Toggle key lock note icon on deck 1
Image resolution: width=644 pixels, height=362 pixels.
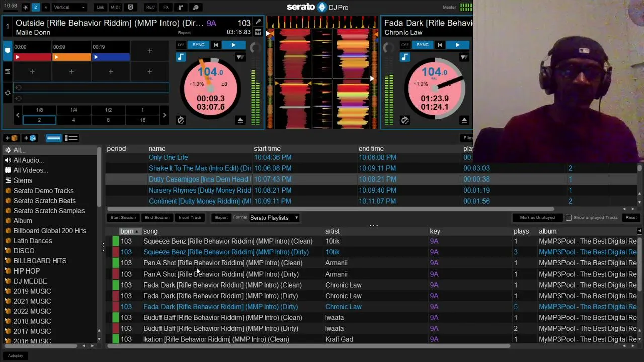tap(181, 57)
